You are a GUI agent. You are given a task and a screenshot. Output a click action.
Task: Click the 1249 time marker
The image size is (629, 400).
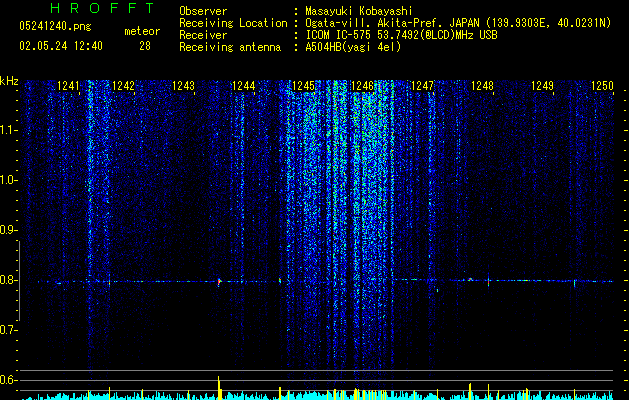click(x=542, y=86)
